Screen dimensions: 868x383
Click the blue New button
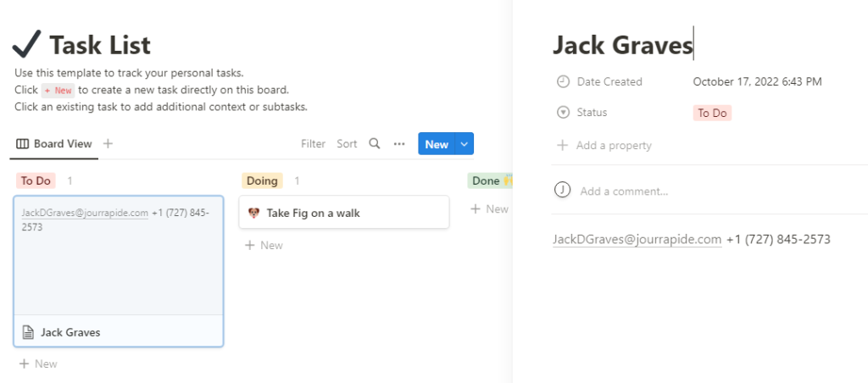[x=437, y=144]
